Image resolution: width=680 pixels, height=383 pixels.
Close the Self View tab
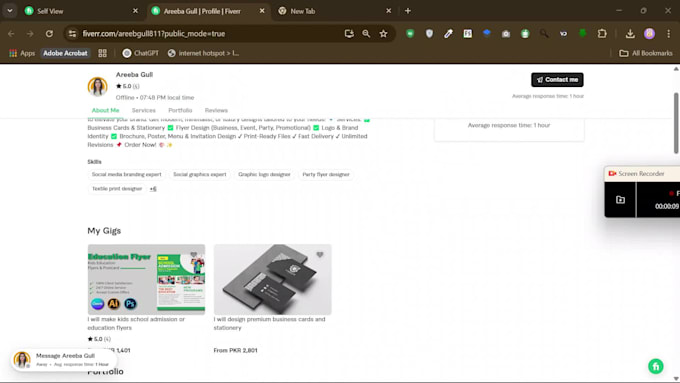135,11
